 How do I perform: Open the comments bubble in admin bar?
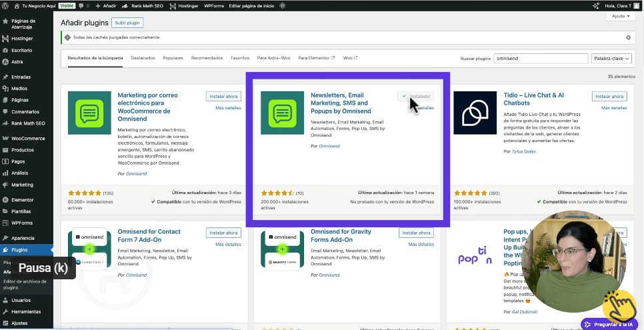[84, 6]
